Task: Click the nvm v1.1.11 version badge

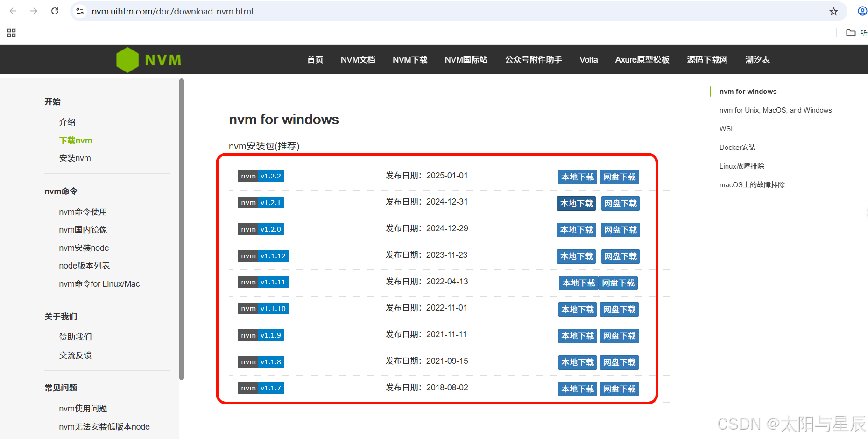Action: tap(263, 282)
